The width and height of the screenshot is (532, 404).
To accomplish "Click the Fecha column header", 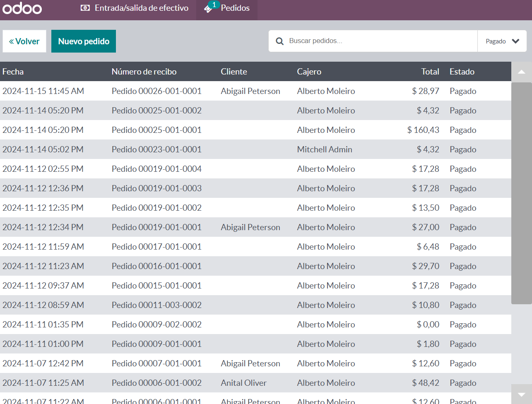I will coord(13,72).
